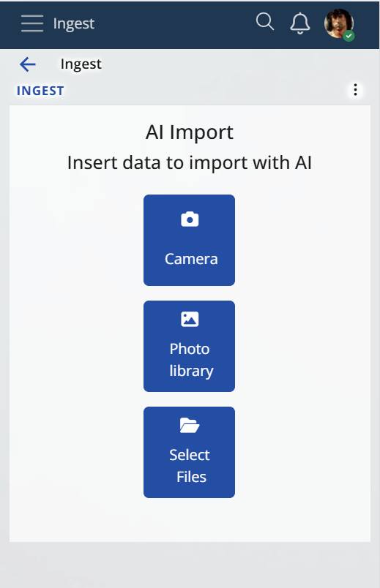This screenshot has height=588, width=380.
Task: Click the Ingest title in the top bar
Action: click(x=74, y=23)
